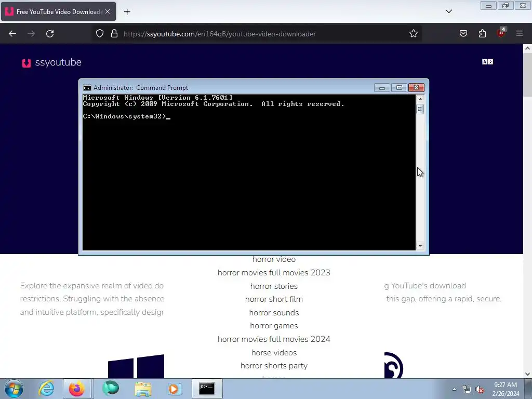View site security padlock info
This screenshot has width=532, height=399.
(x=114, y=34)
